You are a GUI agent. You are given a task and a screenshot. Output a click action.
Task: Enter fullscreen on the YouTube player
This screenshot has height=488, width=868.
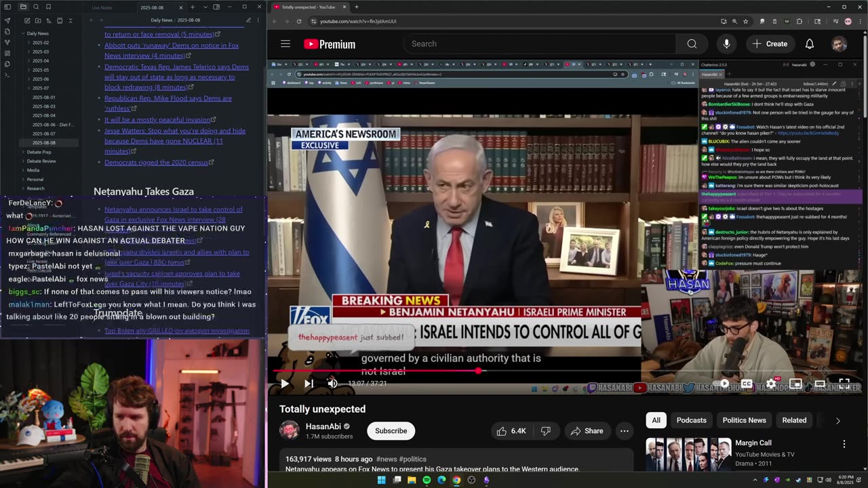[x=844, y=384]
